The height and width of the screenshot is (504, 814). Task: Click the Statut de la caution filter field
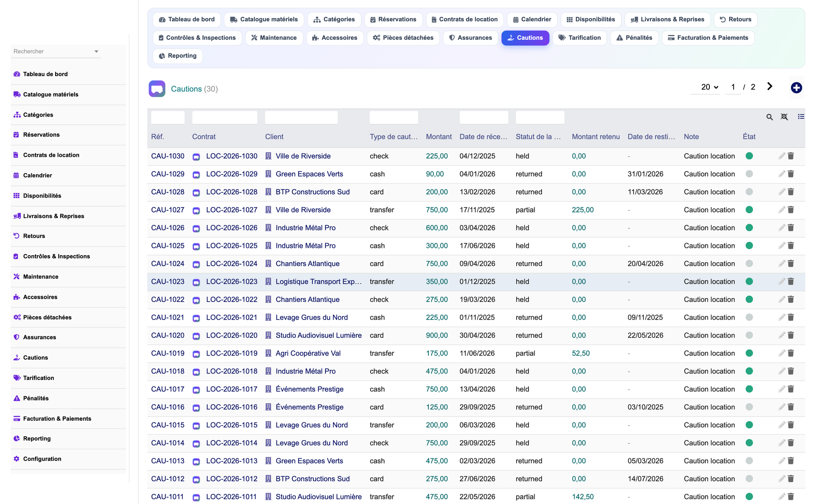540,118
